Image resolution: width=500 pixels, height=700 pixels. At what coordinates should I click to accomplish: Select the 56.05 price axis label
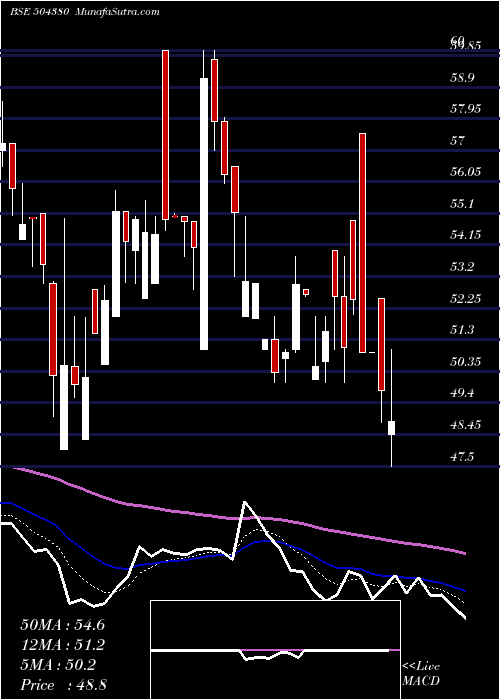click(465, 172)
